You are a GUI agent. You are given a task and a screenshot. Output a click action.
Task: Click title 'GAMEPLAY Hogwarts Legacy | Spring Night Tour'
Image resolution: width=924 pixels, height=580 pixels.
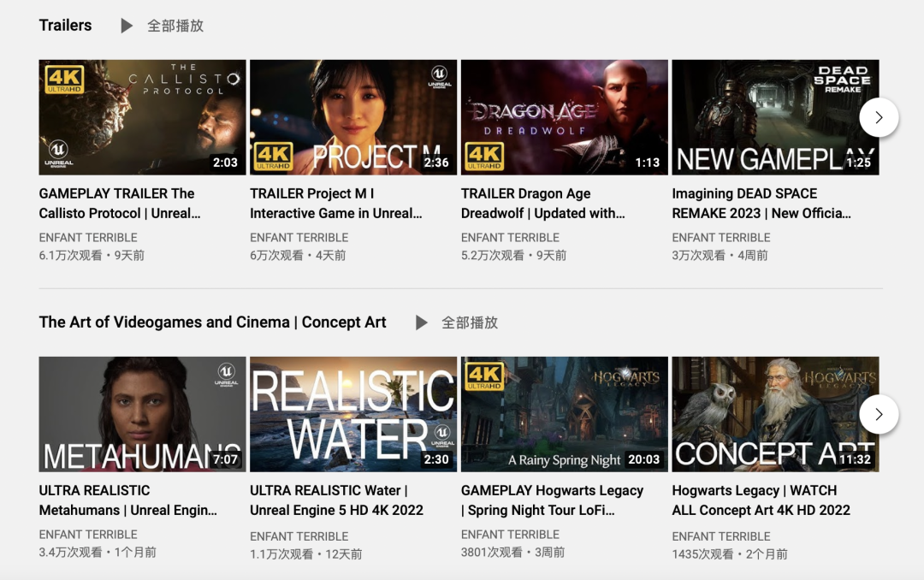552,500
